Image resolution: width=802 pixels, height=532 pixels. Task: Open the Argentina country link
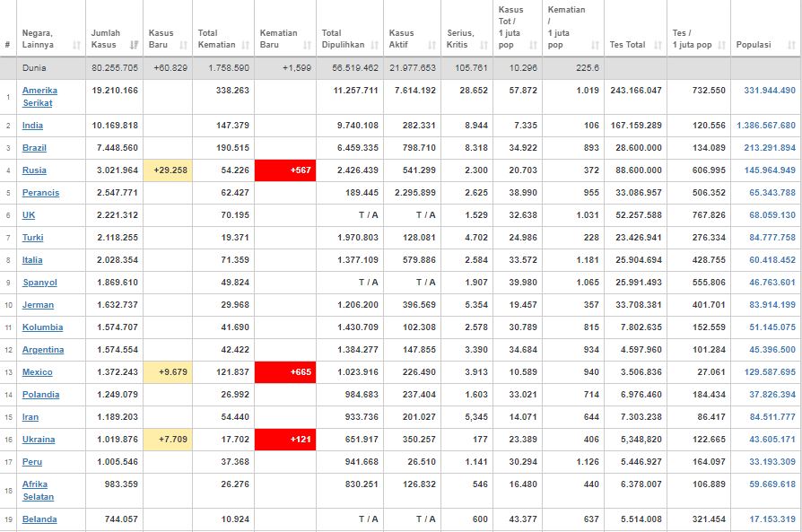pyautogui.click(x=43, y=350)
